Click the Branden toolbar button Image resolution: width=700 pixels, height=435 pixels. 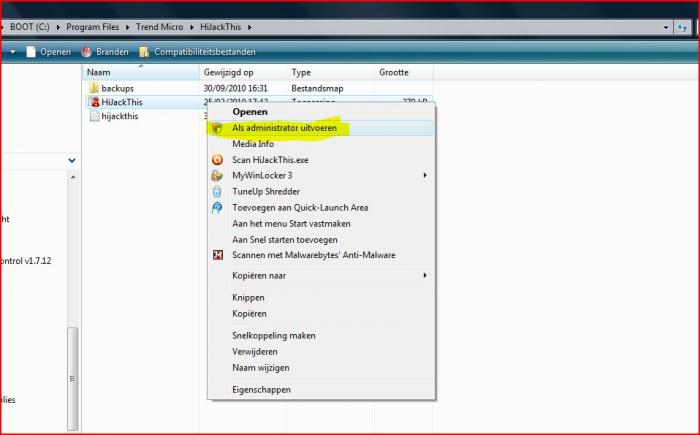pos(105,52)
